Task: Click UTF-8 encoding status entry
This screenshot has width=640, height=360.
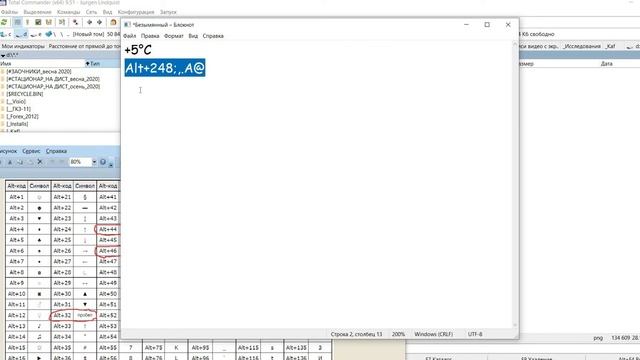Action: [475, 334]
